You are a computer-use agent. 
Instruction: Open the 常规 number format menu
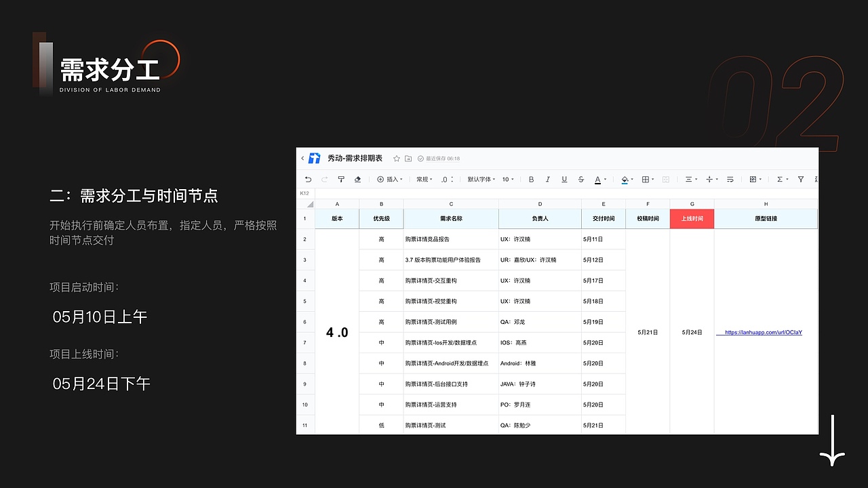(424, 179)
